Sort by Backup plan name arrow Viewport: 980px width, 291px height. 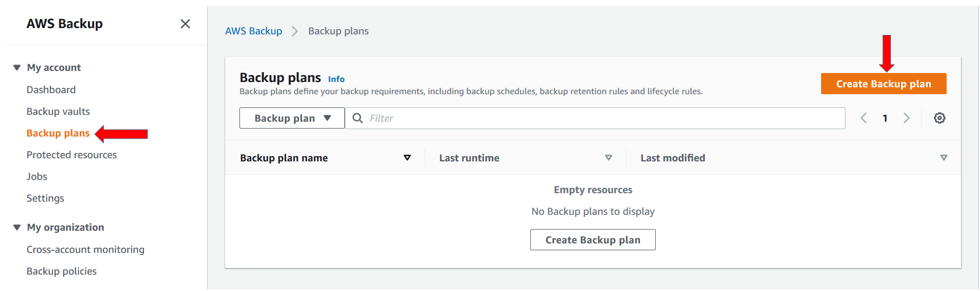coord(407,158)
